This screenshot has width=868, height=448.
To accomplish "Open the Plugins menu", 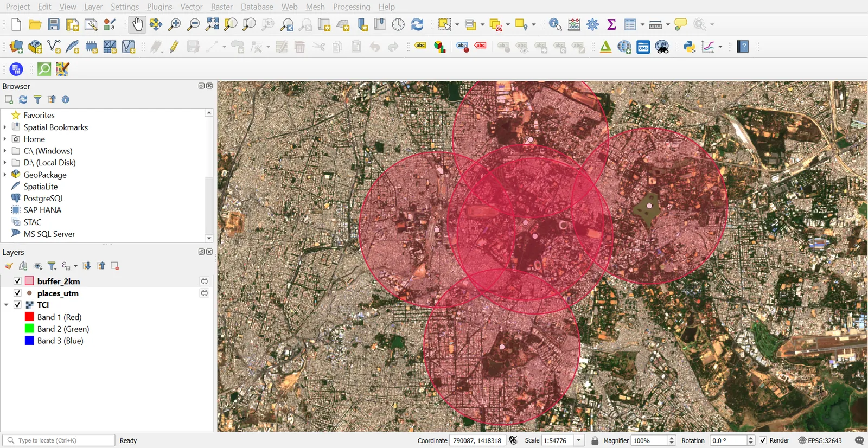I will click(x=159, y=7).
